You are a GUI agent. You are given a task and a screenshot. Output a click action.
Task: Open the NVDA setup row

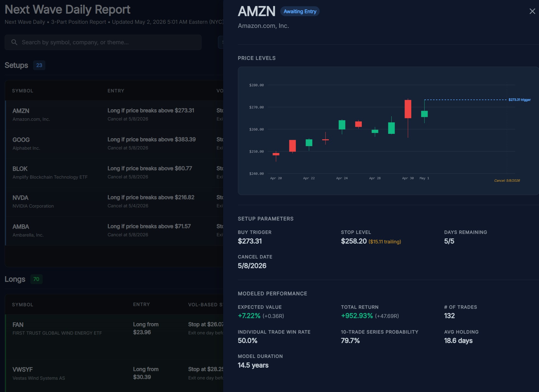(114, 202)
